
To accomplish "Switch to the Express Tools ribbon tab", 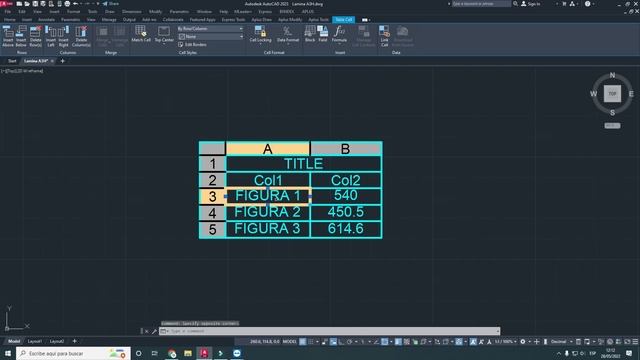I will click(x=233, y=20).
